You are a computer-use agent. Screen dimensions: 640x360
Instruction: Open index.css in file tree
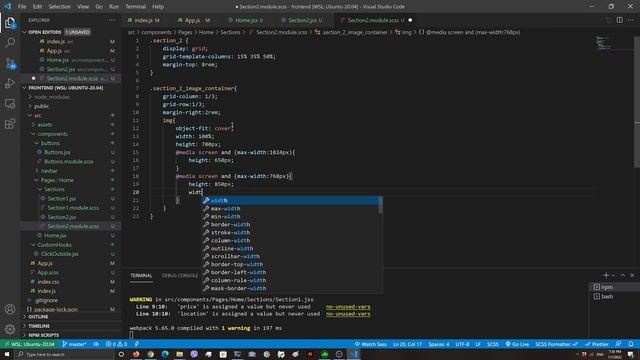[48, 282]
